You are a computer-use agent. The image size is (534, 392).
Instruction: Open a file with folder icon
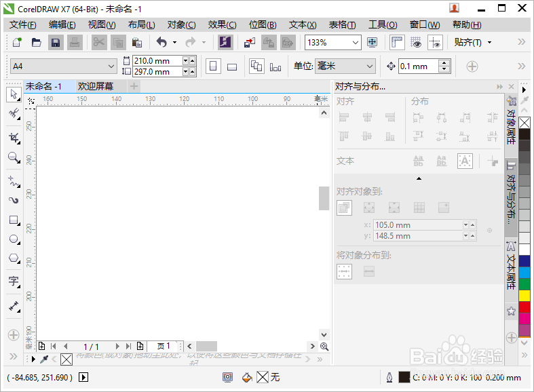[36, 43]
